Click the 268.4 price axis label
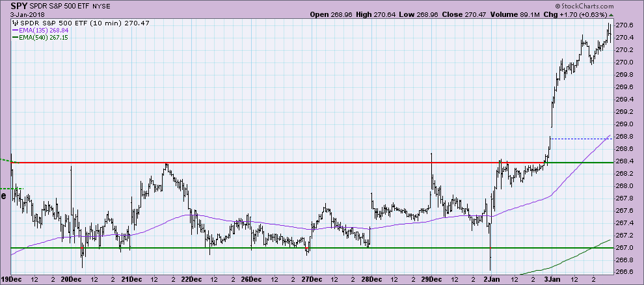This screenshot has height=285, width=644. point(624,161)
